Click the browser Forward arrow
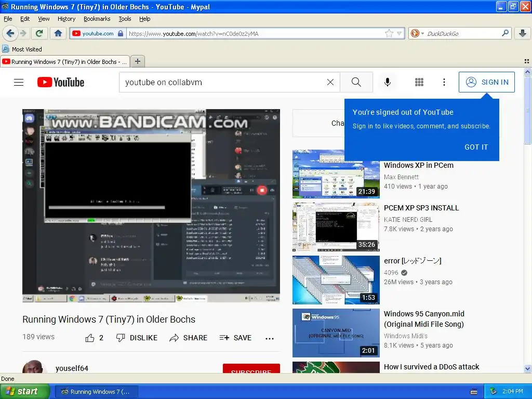This screenshot has height=399, width=532. coord(23,33)
